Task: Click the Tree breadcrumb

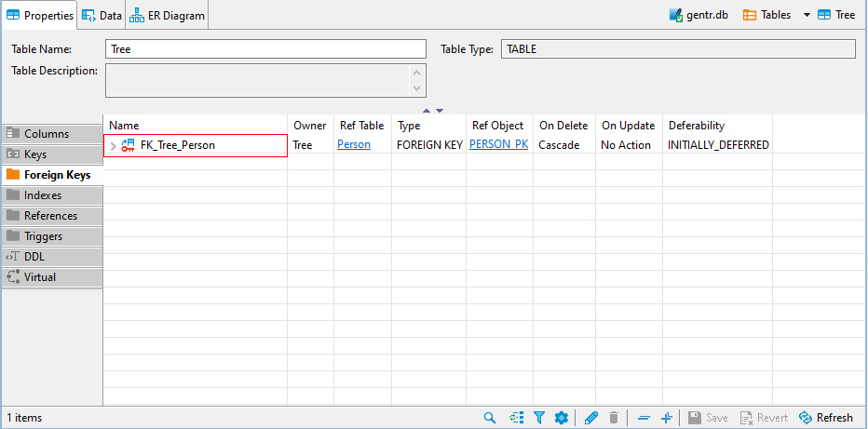Action: tap(836, 15)
